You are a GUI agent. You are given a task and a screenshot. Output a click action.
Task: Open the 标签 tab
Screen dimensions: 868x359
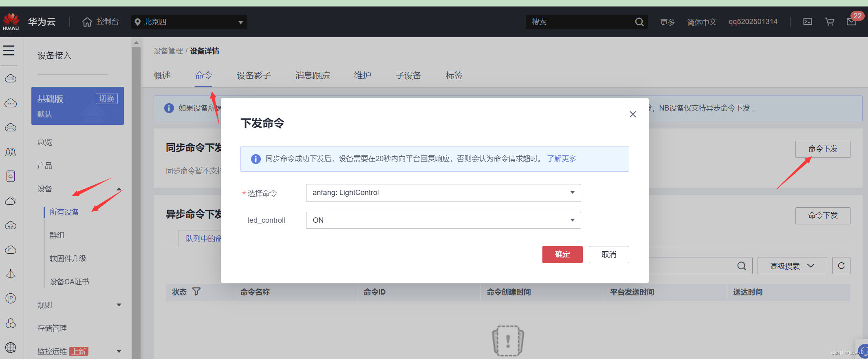[454, 75]
